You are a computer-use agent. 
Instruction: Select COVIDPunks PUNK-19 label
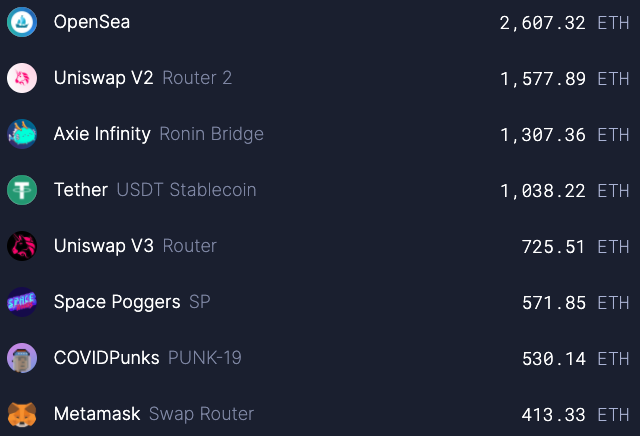[147, 357]
